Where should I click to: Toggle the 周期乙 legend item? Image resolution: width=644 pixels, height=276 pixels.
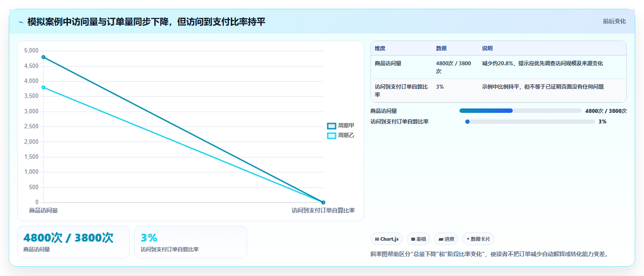[x=341, y=135]
